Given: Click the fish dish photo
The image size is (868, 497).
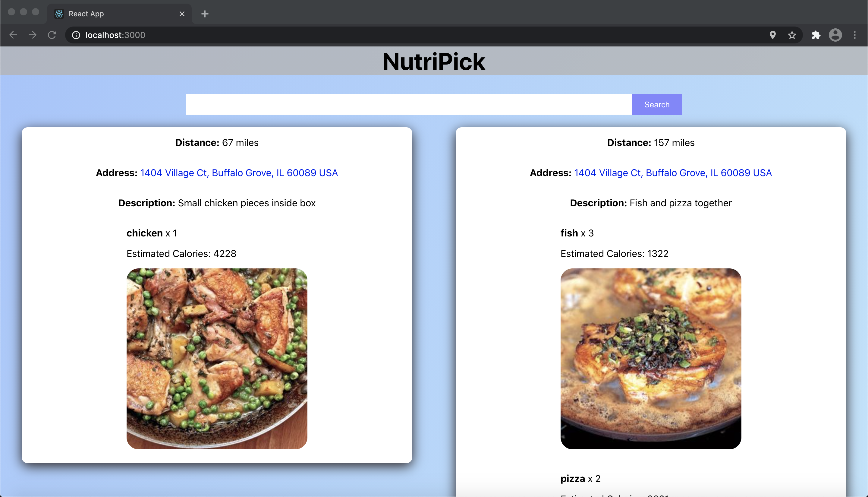Looking at the screenshot, I should [x=651, y=358].
